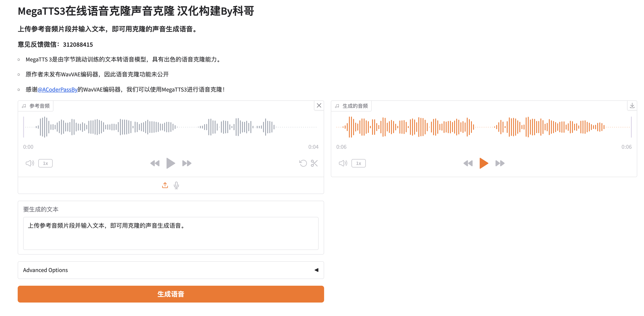
Task: Upload a reference audio file
Action: [165, 185]
